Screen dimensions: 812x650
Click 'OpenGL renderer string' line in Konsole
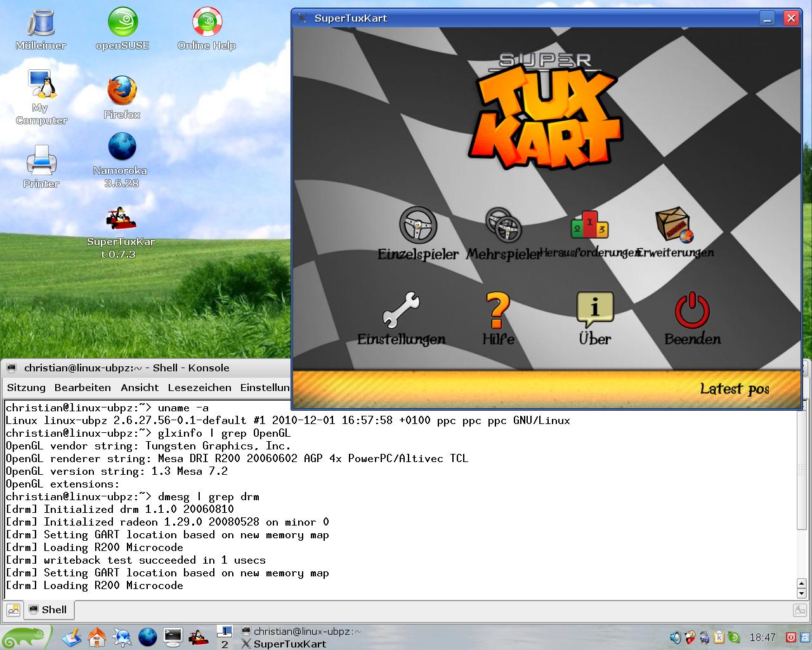(x=237, y=458)
